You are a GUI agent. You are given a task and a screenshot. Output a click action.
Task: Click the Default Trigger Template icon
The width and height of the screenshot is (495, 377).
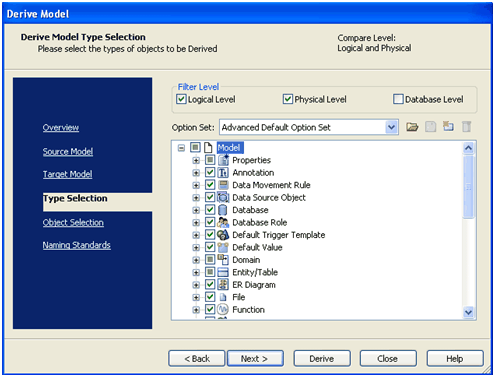223,235
